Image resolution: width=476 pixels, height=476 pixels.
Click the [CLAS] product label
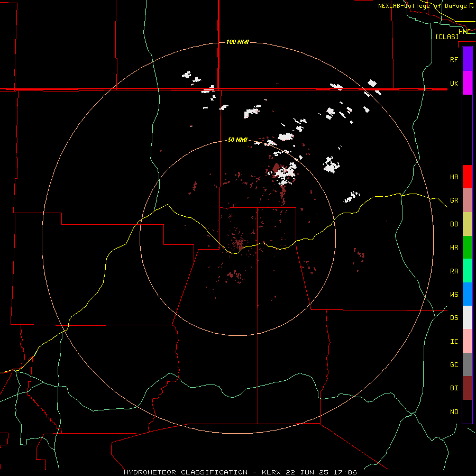447,36
